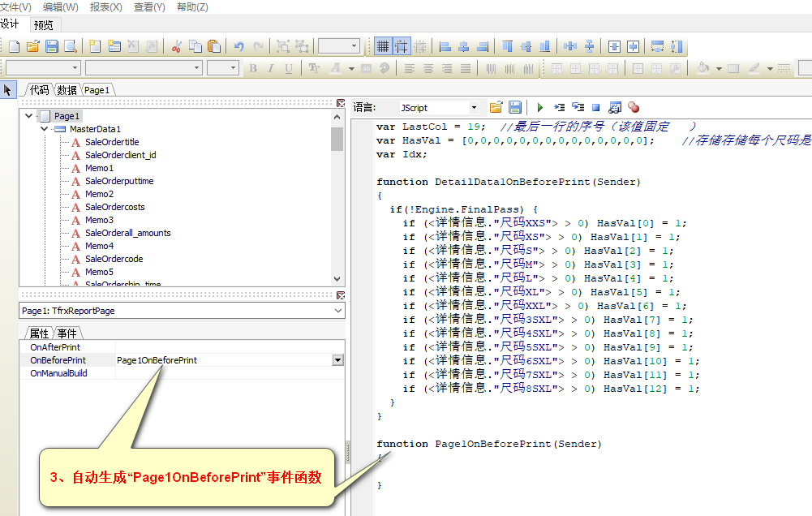The height and width of the screenshot is (516, 812).
Task: Open a report file from the main toolbar
Action: 32,46
